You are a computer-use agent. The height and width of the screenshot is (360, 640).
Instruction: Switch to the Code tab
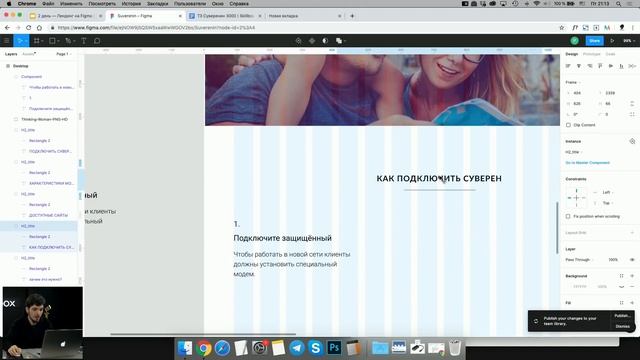pos(610,54)
